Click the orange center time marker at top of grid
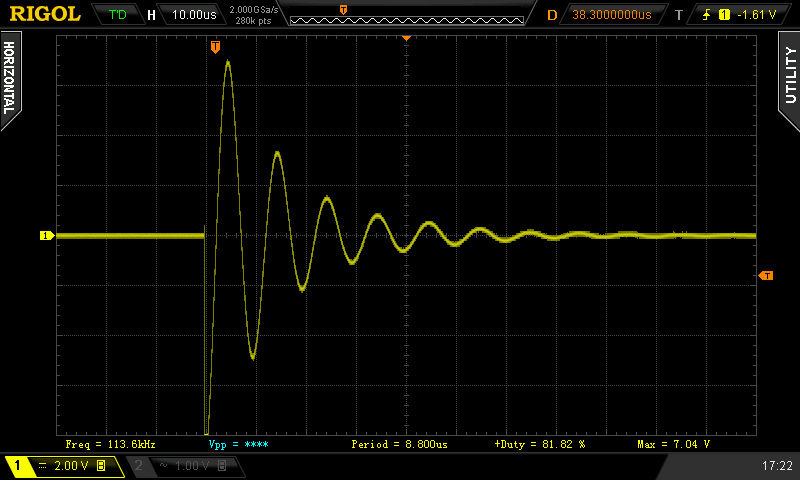 [x=407, y=38]
